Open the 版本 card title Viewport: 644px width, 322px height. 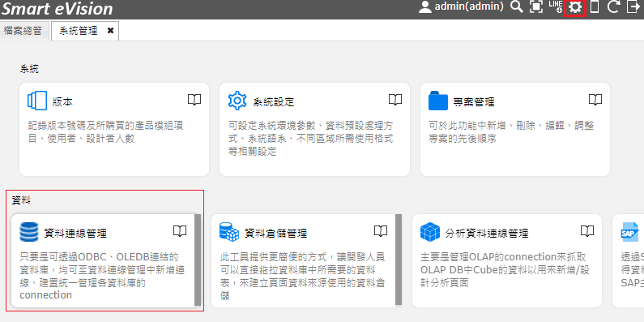coord(62,102)
